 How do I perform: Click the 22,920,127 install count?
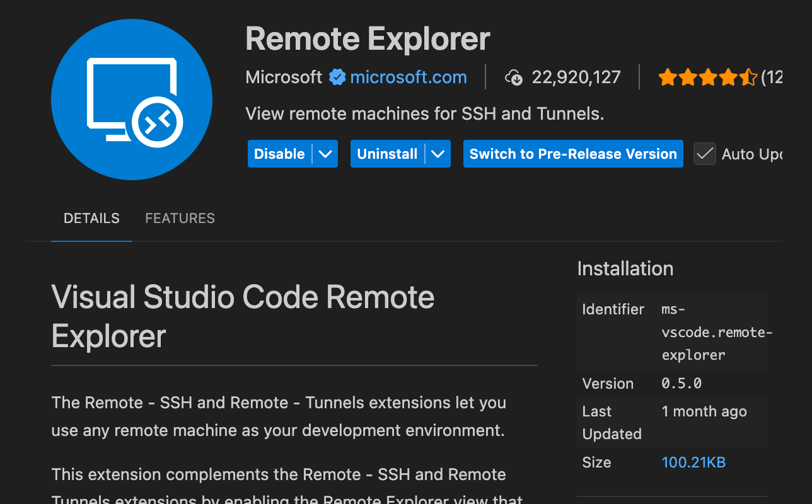[576, 77]
